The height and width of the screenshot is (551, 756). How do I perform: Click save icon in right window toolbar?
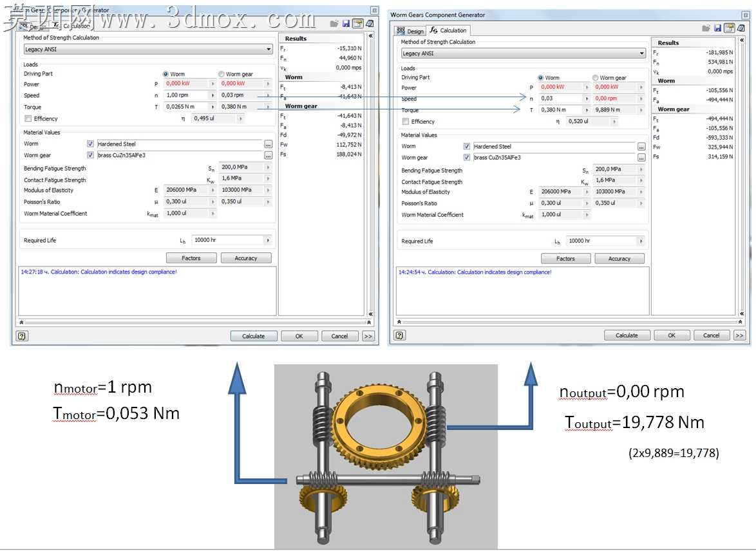718,28
